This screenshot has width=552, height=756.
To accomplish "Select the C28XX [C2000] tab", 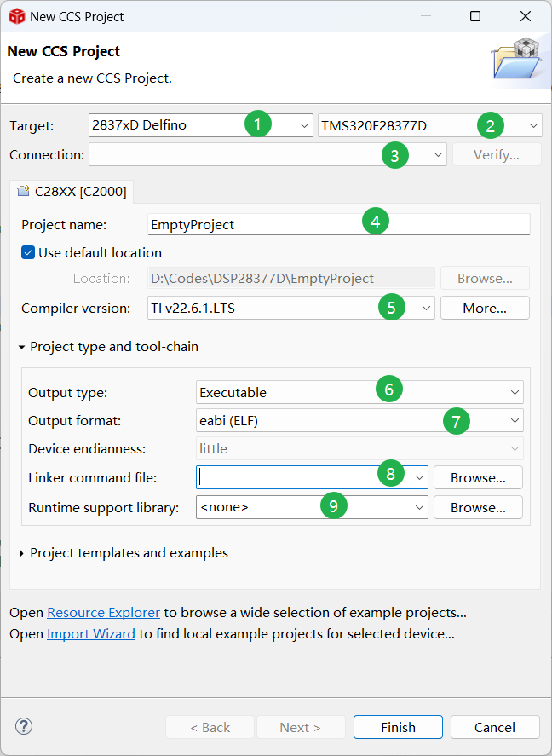I will pyautogui.click(x=72, y=192).
